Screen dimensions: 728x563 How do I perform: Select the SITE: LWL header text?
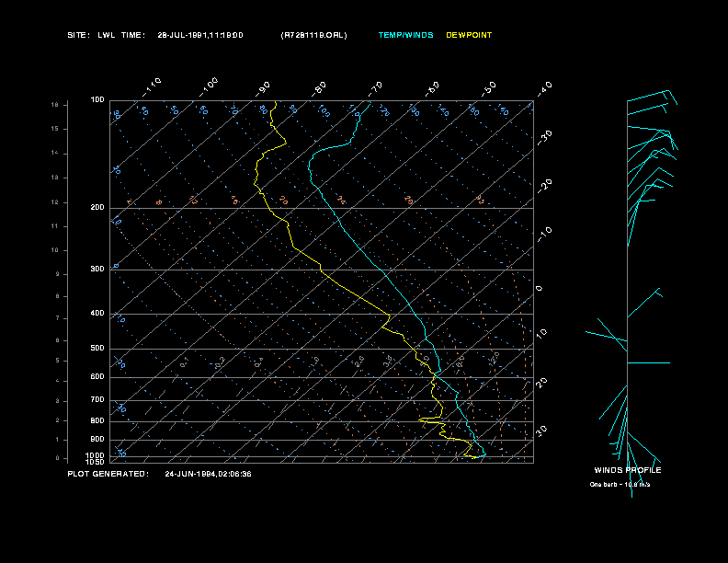coord(91,35)
